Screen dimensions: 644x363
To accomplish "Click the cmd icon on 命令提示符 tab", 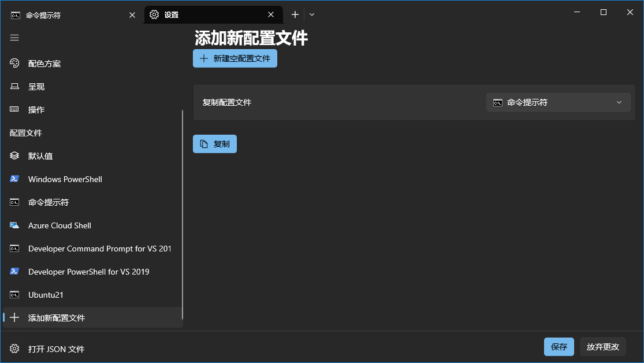I will click(x=16, y=15).
